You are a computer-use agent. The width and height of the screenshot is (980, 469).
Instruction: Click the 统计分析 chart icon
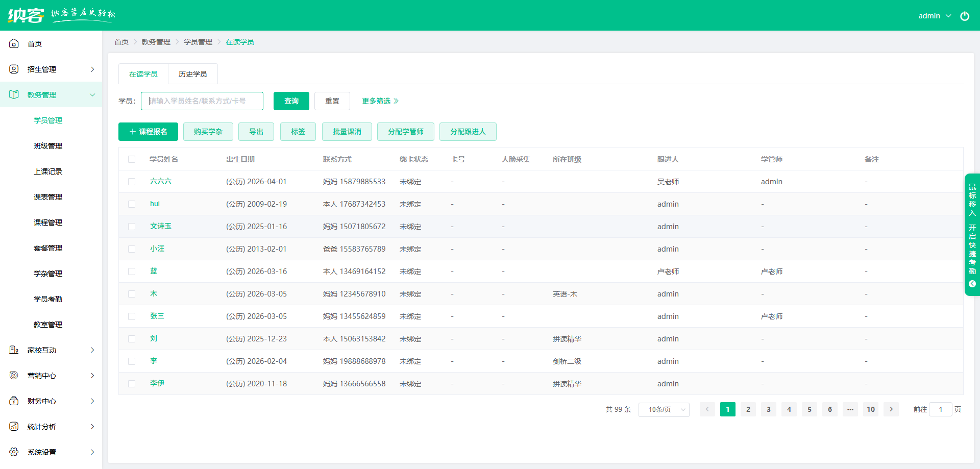point(14,427)
